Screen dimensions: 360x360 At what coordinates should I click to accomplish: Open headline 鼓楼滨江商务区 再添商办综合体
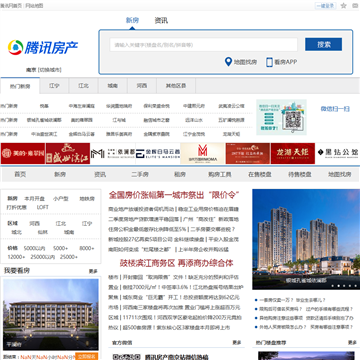click(x=176, y=263)
